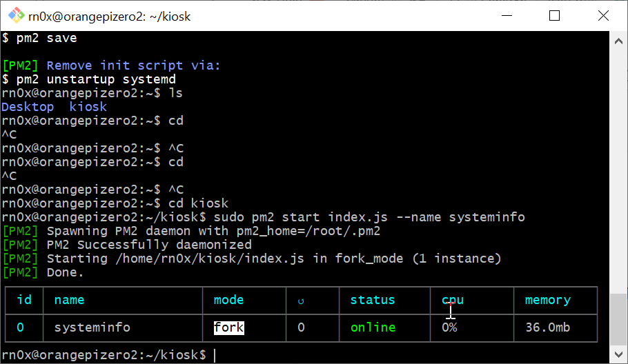Click the 'pm2 unstartup systemd' command line
This screenshot has height=364, width=628.
tap(88, 79)
